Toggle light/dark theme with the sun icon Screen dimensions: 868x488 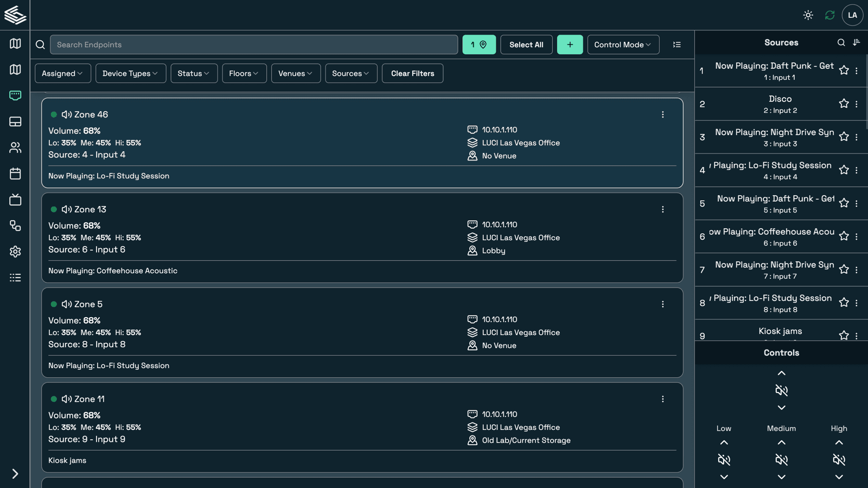pos(808,15)
